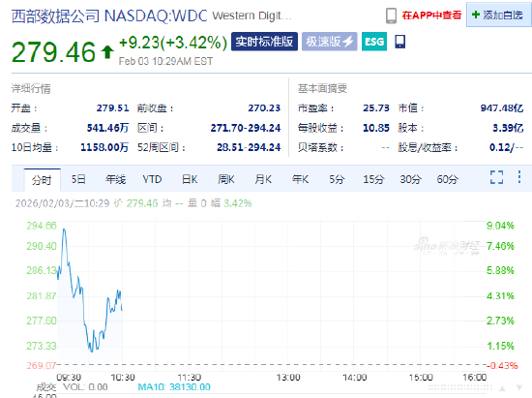532x398 pixels.
Task: Select the 实时标准版 version button
Action: coord(264,42)
